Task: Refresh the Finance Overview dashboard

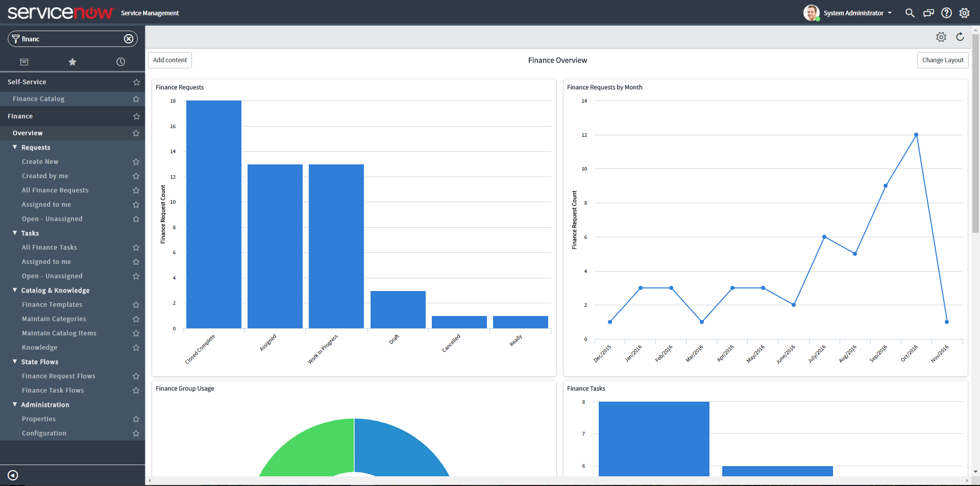Action: (960, 37)
